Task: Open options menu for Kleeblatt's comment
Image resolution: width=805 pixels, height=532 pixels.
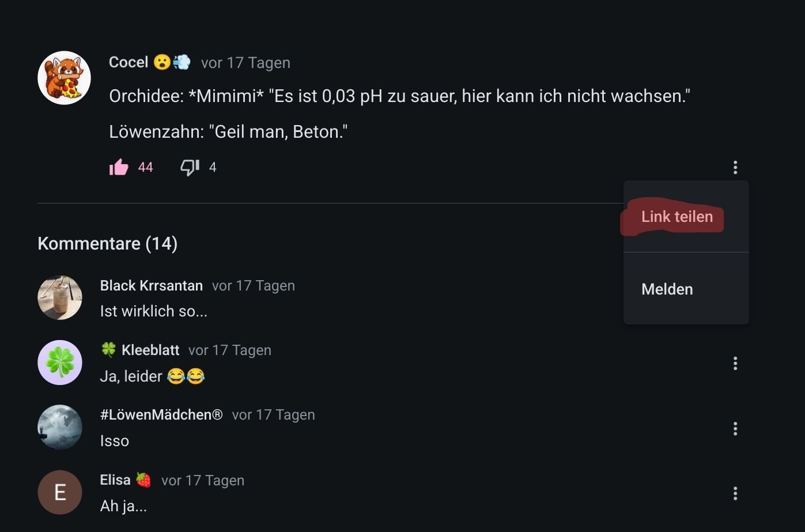Action: point(735,364)
